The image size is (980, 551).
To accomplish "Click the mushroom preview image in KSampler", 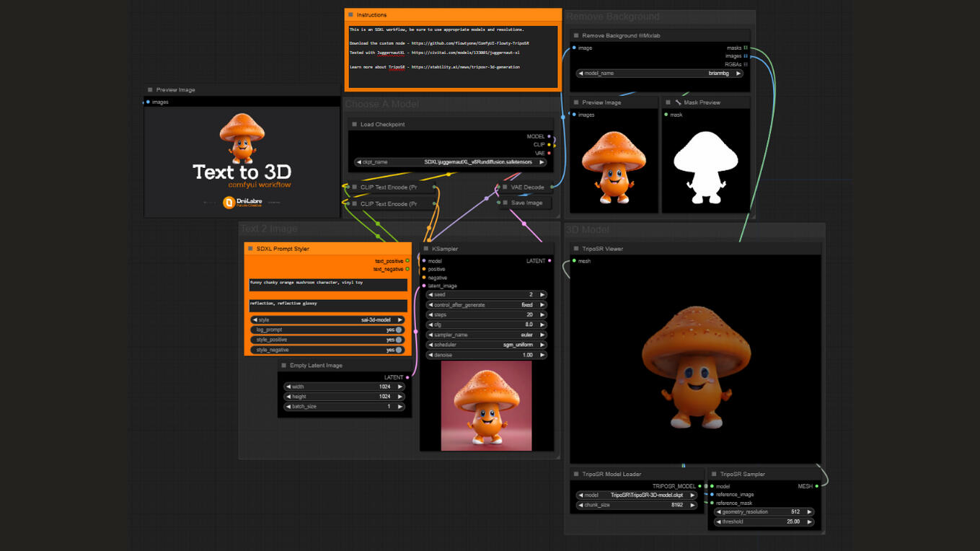I will pyautogui.click(x=486, y=406).
